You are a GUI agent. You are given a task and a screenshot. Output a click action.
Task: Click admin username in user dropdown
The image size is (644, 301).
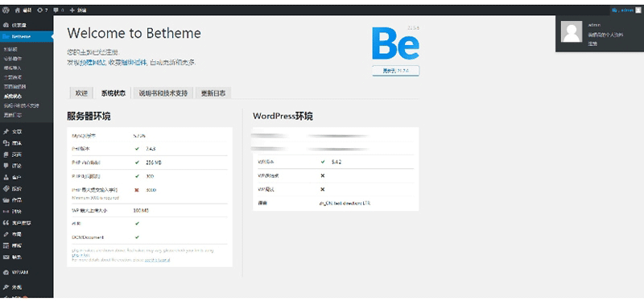[594, 25]
